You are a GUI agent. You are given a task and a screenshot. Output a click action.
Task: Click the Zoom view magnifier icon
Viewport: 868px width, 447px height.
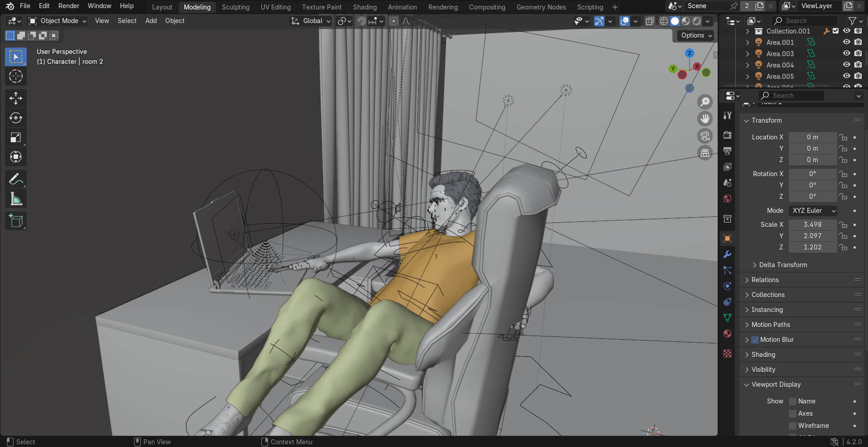[705, 101]
